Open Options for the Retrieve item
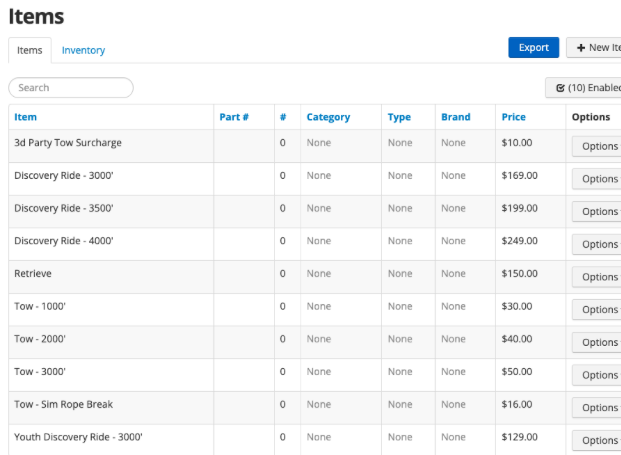 (596, 277)
